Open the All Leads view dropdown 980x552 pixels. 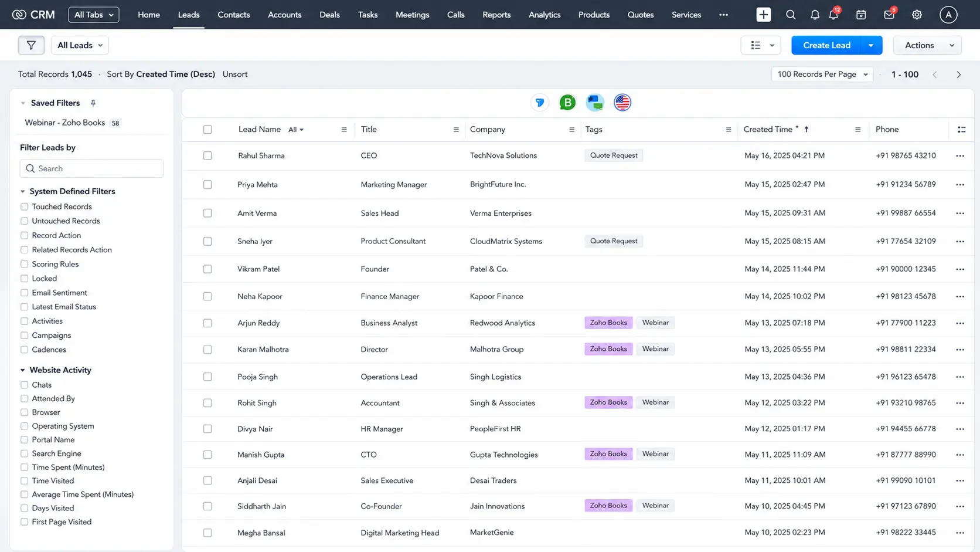(80, 45)
